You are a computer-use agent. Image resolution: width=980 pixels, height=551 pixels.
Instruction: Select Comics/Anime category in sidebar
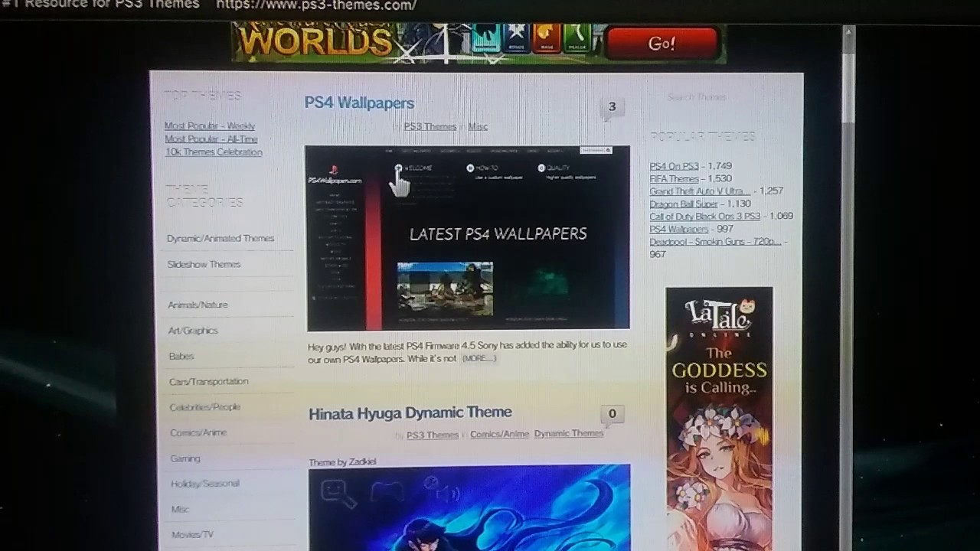pos(198,432)
